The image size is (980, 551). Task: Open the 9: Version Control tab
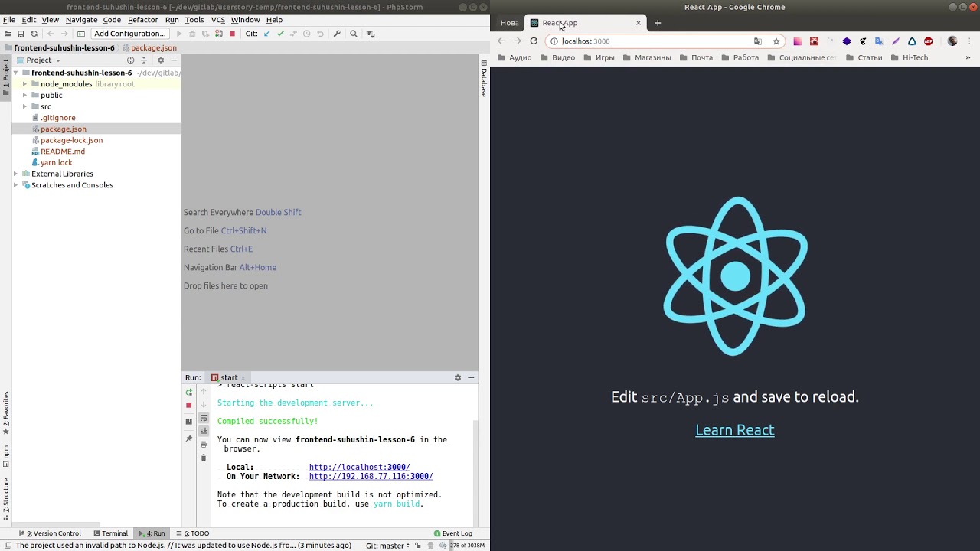[x=50, y=533]
